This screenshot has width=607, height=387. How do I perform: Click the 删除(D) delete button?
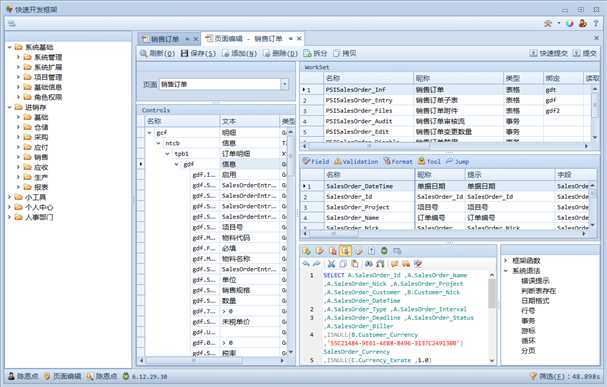[280, 53]
